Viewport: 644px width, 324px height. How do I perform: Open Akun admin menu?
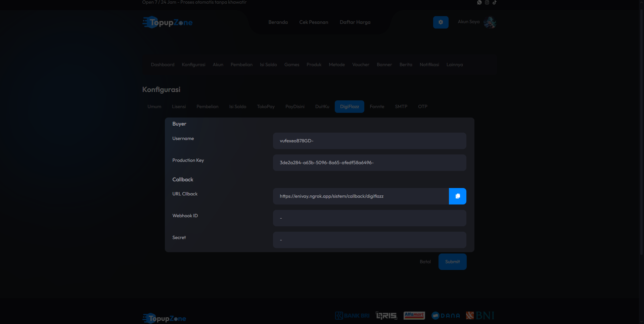click(x=218, y=64)
